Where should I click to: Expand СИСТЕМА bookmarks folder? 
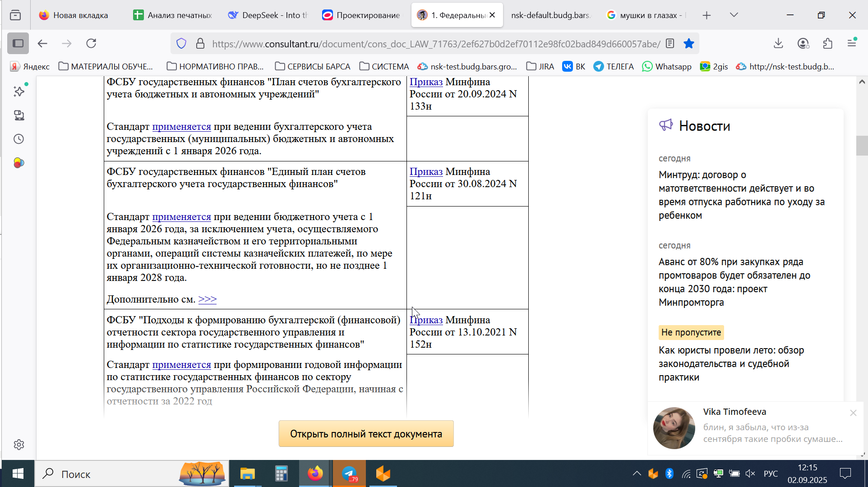click(x=384, y=66)
